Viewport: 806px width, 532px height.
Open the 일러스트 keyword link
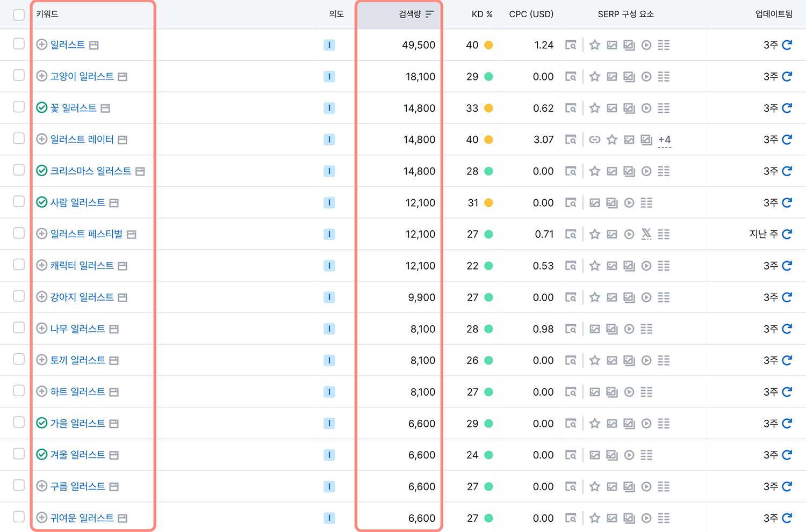point(68,45)
